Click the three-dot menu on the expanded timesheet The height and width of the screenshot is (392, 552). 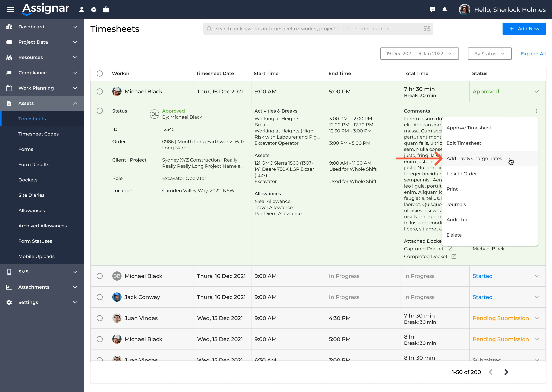(537, 111)
